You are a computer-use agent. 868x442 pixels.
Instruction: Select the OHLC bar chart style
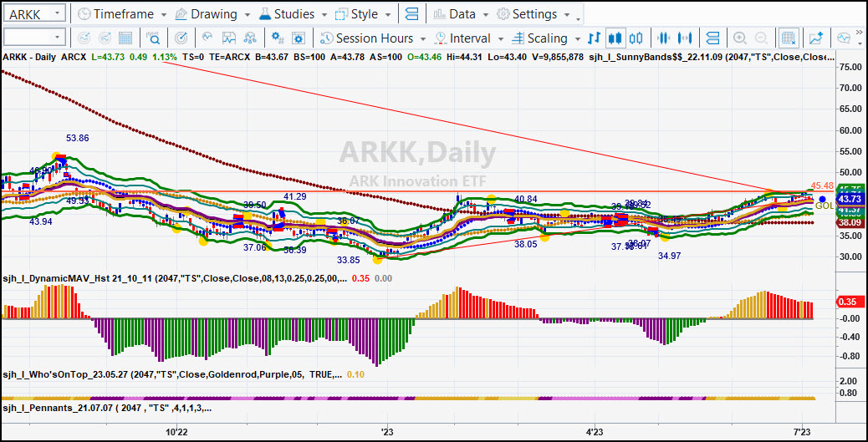tap(594, 38)
